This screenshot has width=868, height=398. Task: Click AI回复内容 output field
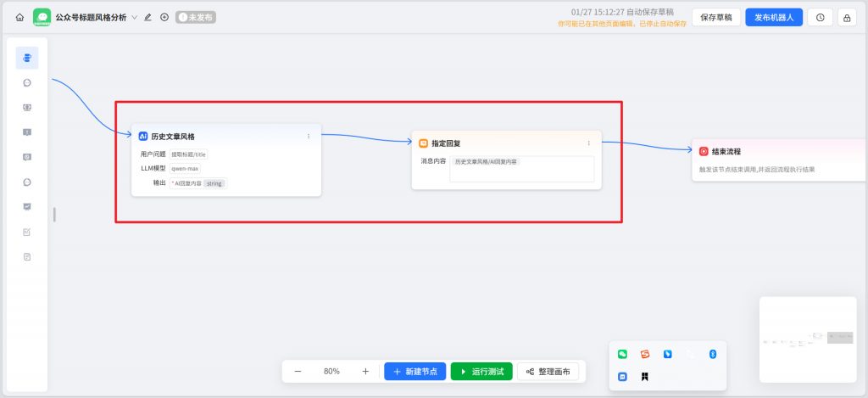(198, 183)
